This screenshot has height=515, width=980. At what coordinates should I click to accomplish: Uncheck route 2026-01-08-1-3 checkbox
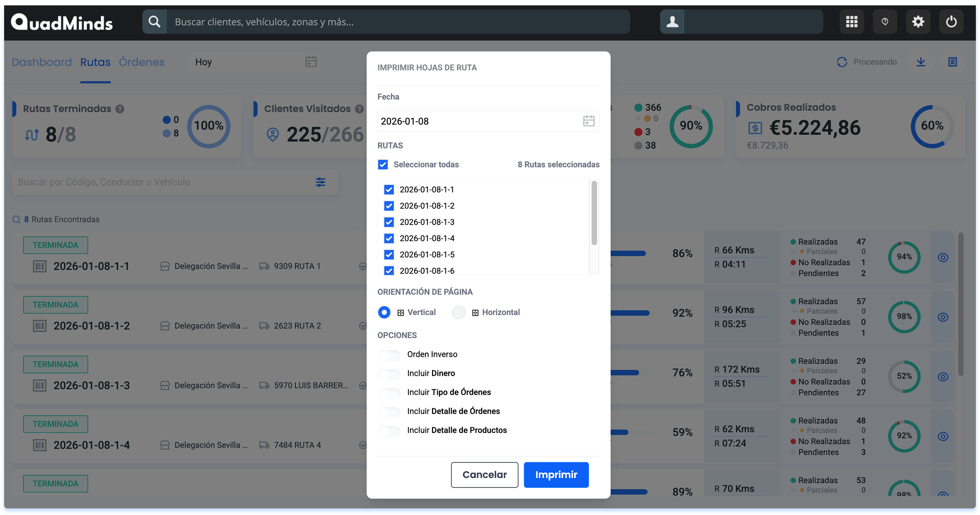pos(389,222)
